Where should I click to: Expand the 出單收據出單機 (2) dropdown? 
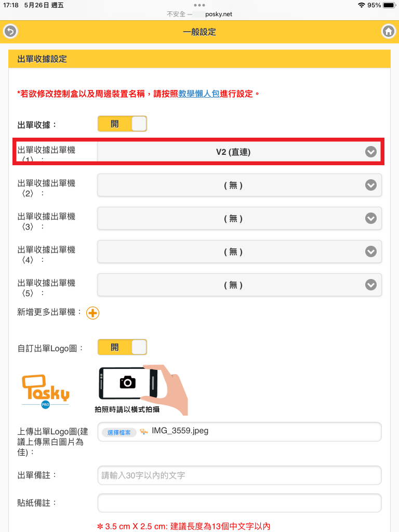click(240, 185)
